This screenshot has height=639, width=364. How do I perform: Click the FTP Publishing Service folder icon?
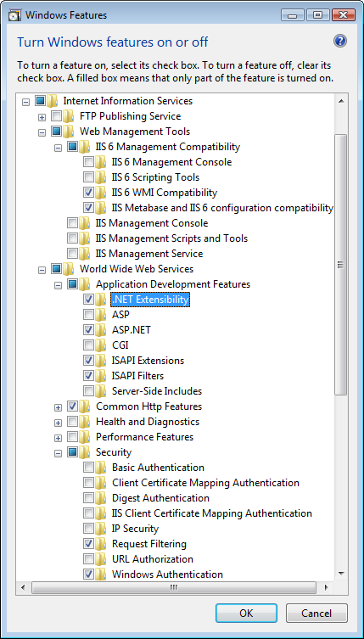coord(68,116)
